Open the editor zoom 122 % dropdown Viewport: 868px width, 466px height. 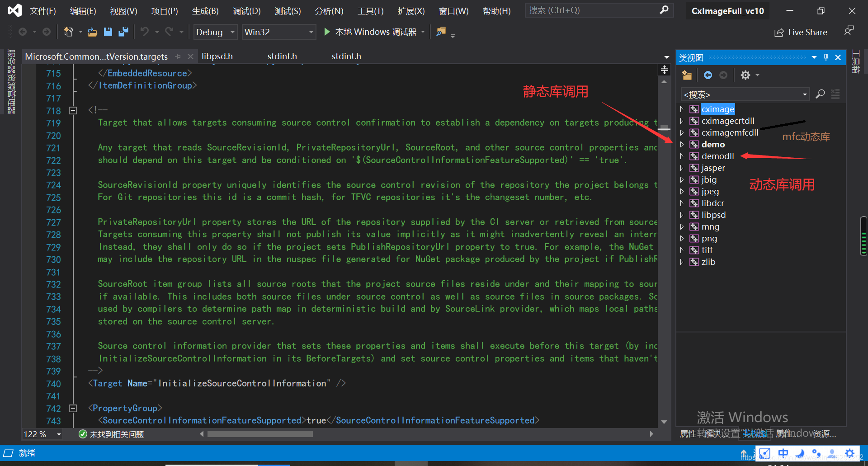[59, 434]
